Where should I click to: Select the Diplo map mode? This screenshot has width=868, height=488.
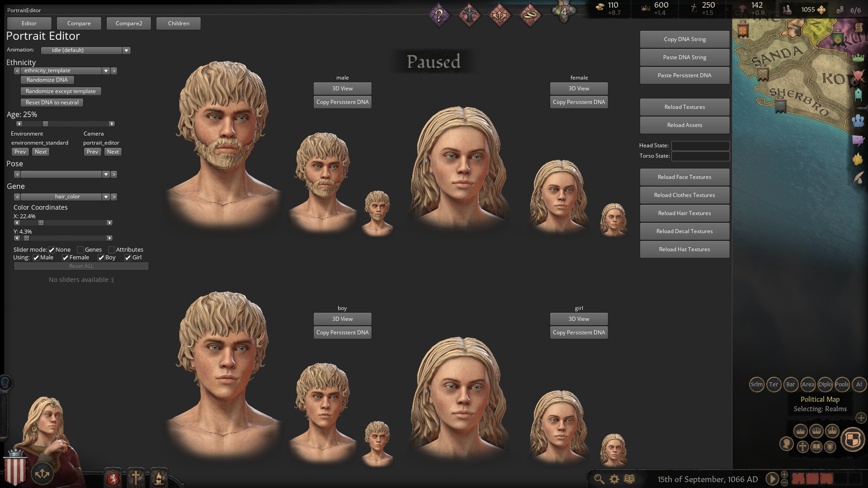tap(825, 385)
